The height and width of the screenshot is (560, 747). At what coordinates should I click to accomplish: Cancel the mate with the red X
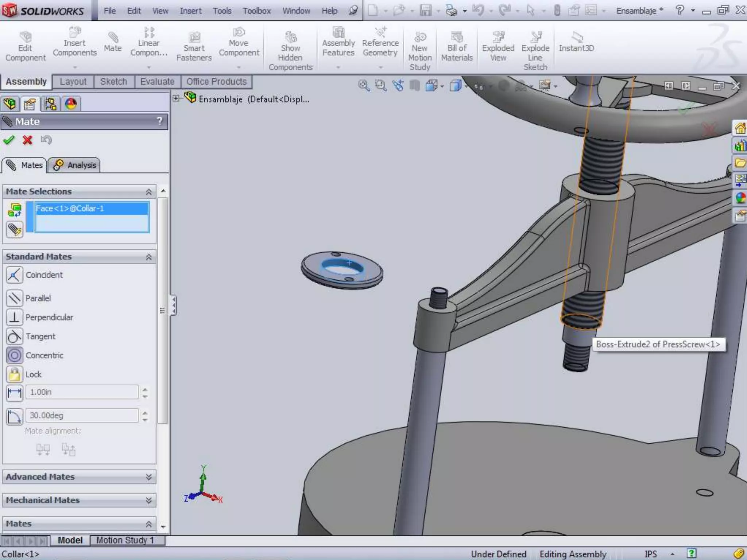(27, 140)
